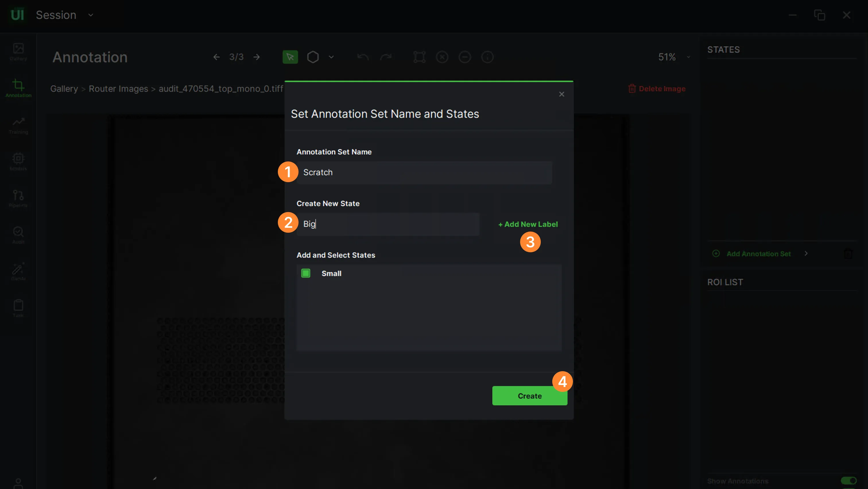868x489 pixels.
Task: Redo the last annotation action
Action: 386,57
